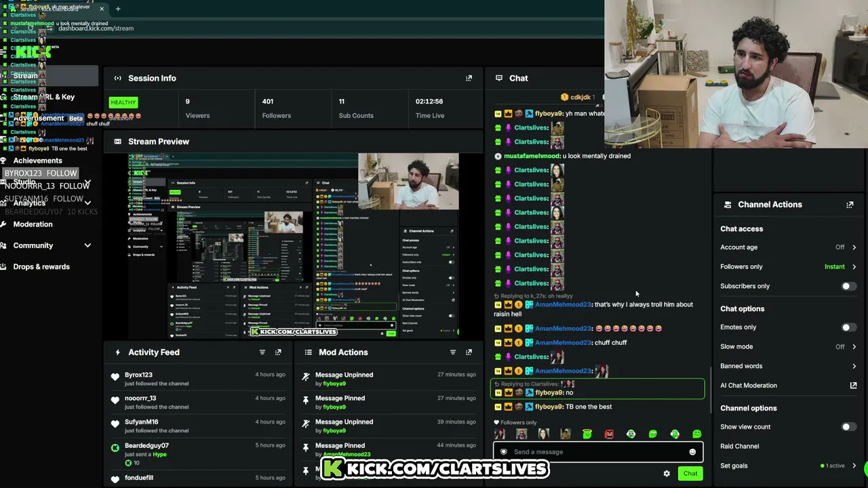The image size is (868, 488).
Task: Open Moderation in sidebar
Action: (x=33, y=224)
